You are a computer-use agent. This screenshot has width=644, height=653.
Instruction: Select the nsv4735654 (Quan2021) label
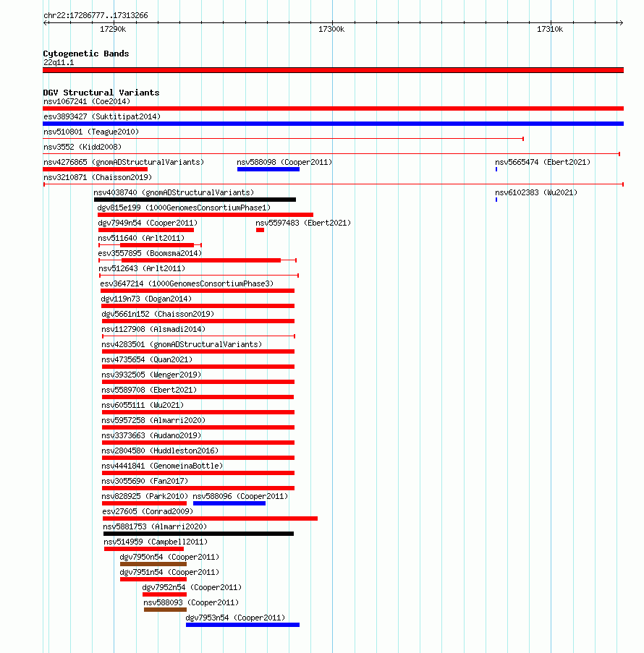(147, 359)
